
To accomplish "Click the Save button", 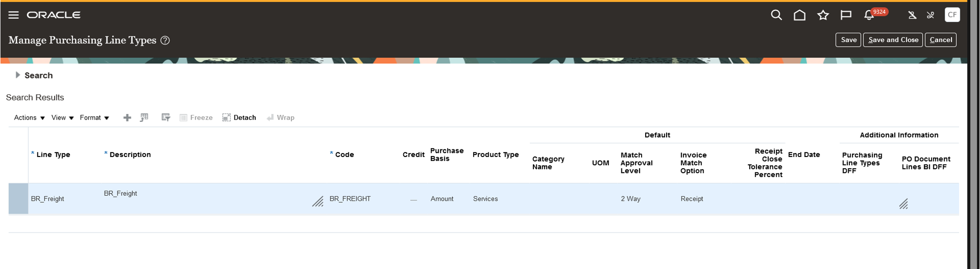I will pos(848,40).
